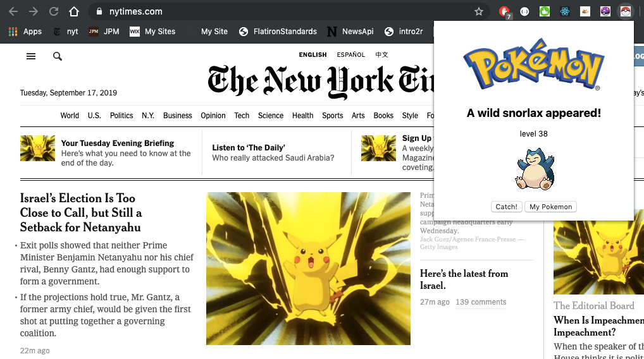Click the Editorial Board Pikachu image
The width and height of the screenshot is (644, 359).
pyautogui.click(x=599, y=257)
